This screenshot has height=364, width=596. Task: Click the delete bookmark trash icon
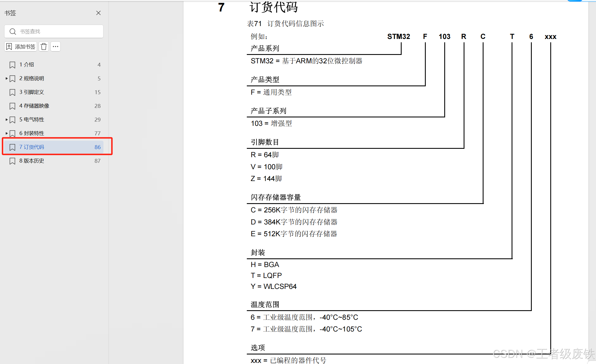44,47
